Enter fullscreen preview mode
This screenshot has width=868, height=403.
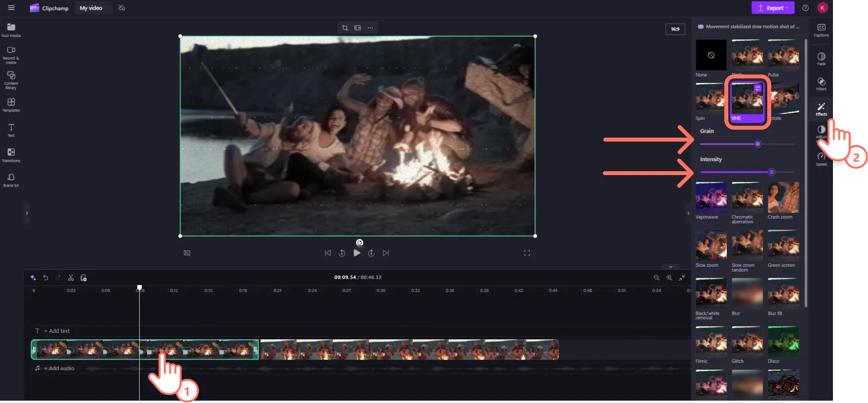[527, 253]
